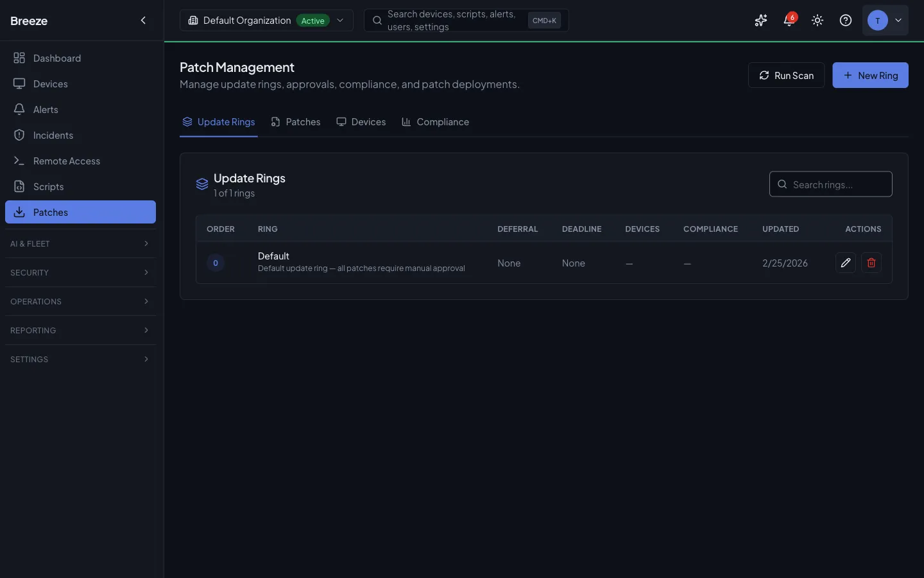Select Incidents in the sidebar

point(53,135)
